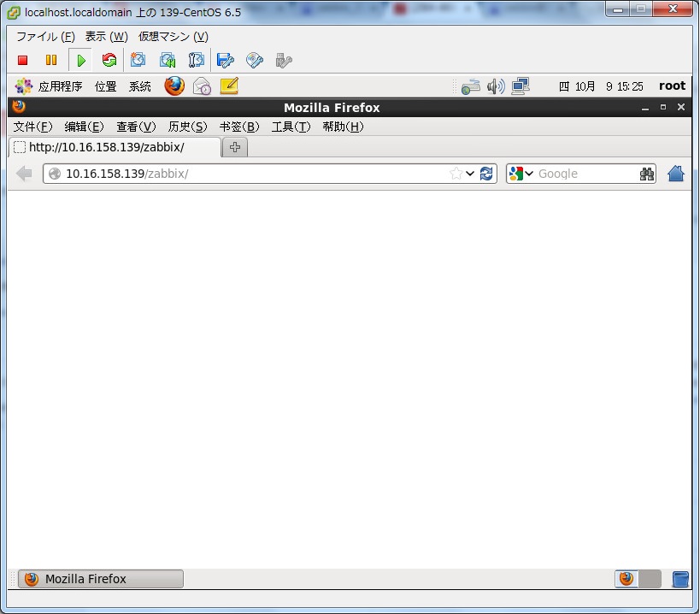Open the 仮想マシン (V) menu
Viewport: 700px width, 614px height.
174,37
